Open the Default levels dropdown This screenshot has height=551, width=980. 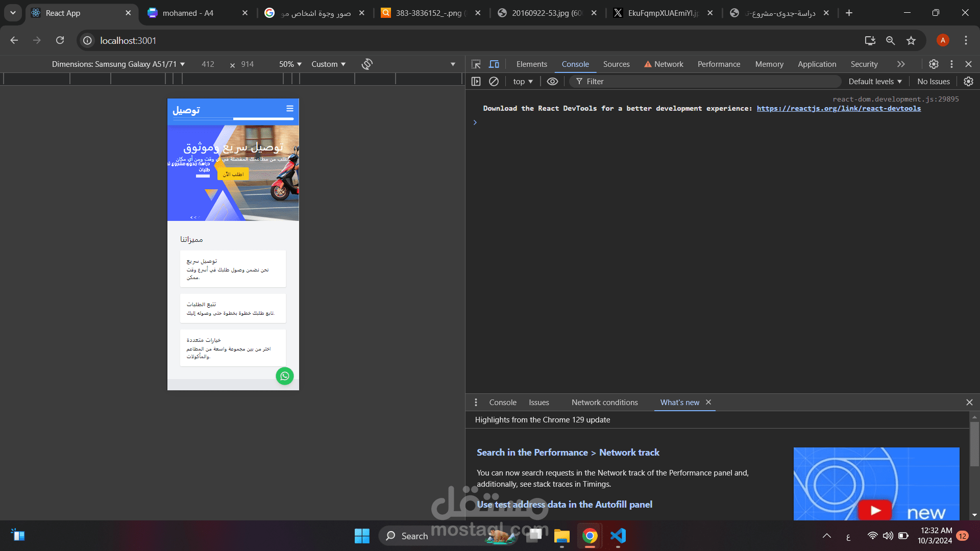(x=875, y=82)
